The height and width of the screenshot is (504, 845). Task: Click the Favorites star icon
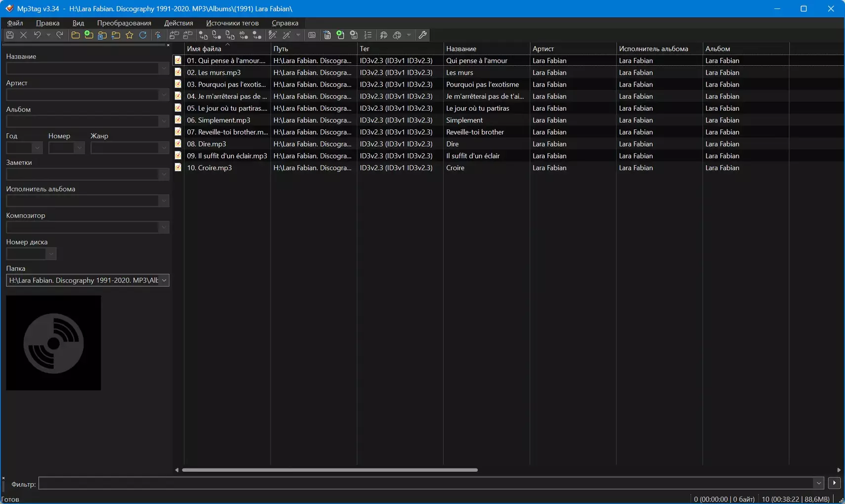point(129,35)
